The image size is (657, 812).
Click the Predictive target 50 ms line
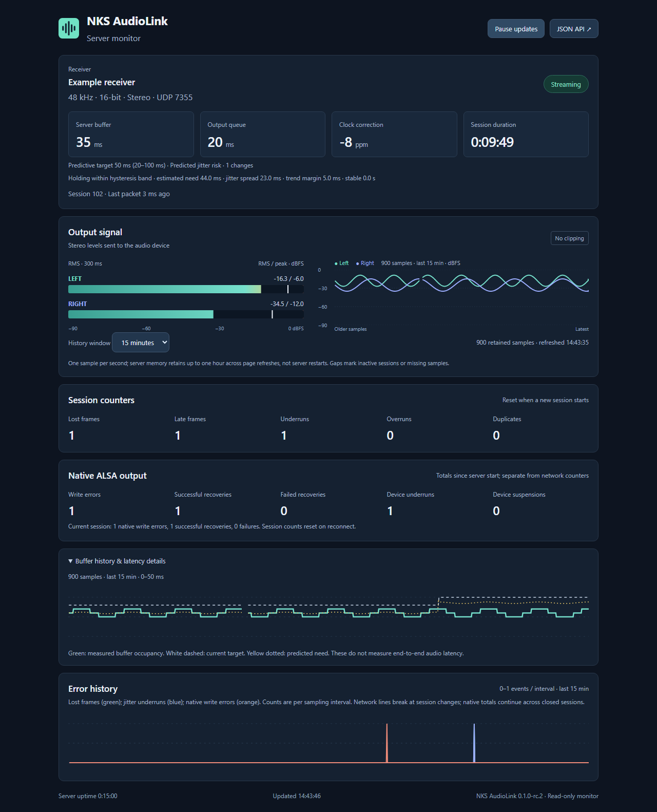pos(161,165)
